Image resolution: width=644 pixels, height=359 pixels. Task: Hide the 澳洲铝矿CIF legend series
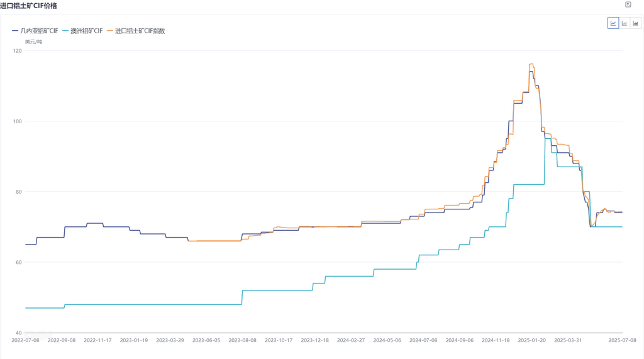(86, 31)
